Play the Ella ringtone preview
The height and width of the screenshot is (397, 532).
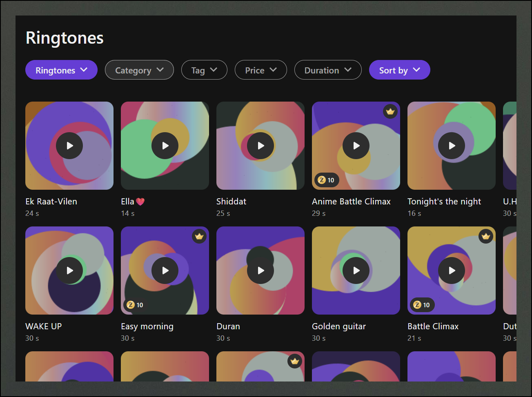[x=165, y=146]
